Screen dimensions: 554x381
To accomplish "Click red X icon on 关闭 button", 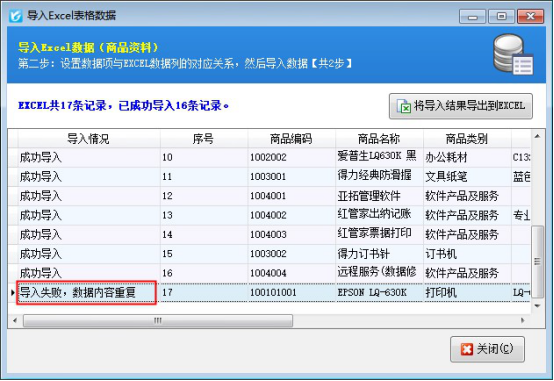I will [467, 349].
